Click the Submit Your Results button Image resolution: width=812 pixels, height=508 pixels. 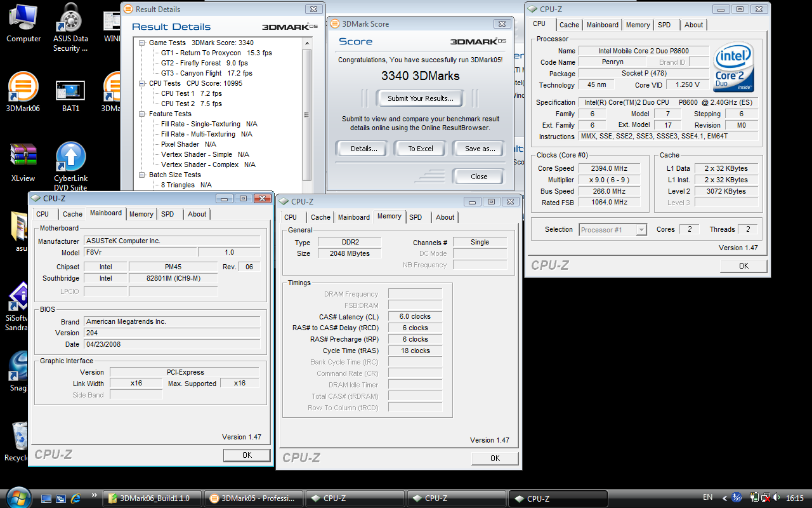(x=421, y=98)
